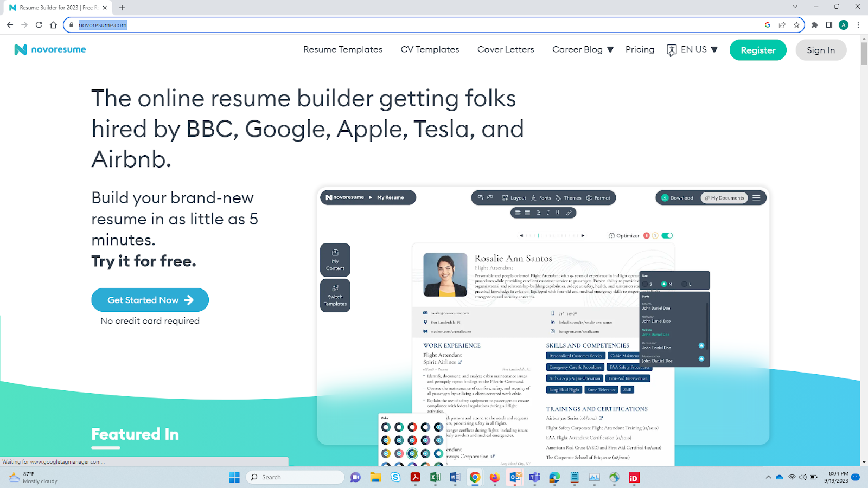This screenshot has height=488, width=868.
Task: Open the hamburger menu in editor preview
Action: pos(756,198)
